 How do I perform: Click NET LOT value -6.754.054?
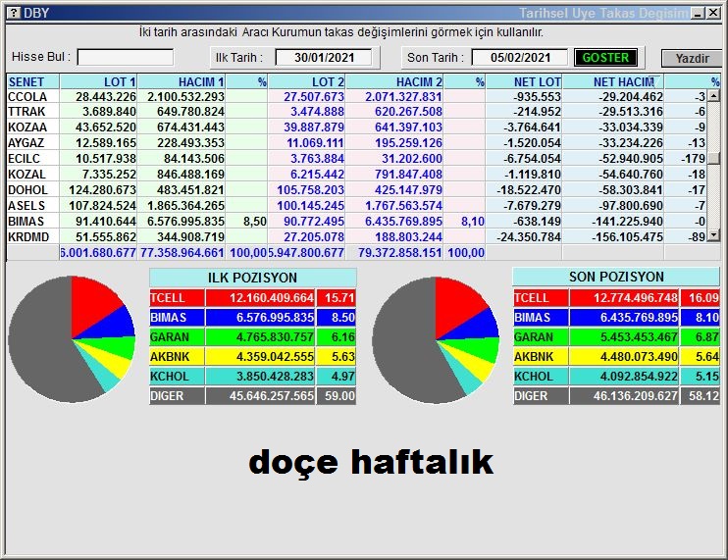532,159
